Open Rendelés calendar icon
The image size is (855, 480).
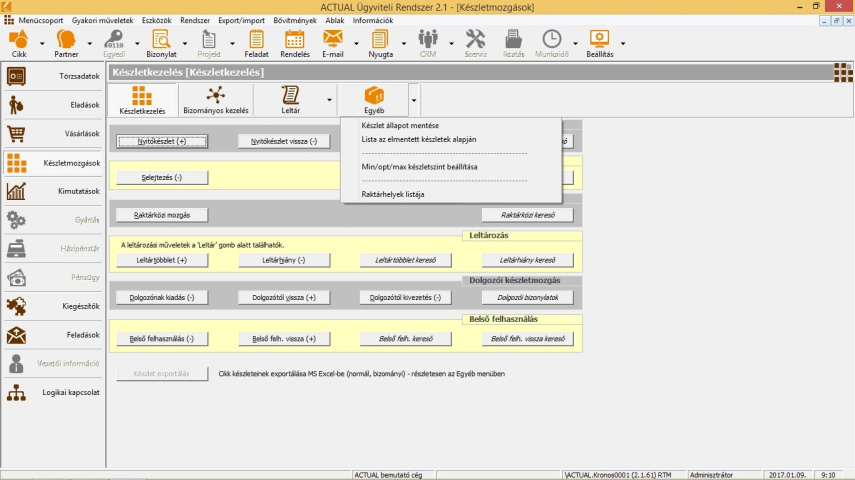(294, 39)
